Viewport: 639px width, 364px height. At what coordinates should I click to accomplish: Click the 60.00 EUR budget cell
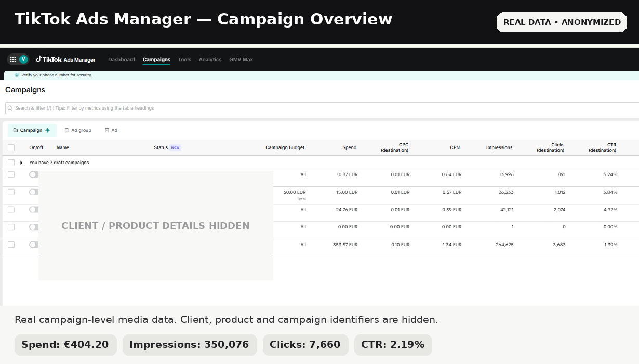(295, 192)
